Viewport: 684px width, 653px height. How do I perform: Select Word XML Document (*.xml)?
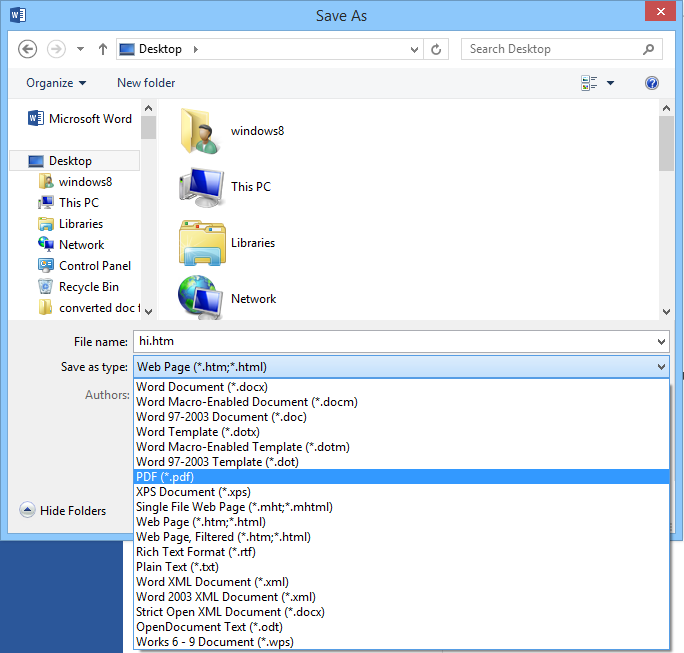(x=401, y=582)
